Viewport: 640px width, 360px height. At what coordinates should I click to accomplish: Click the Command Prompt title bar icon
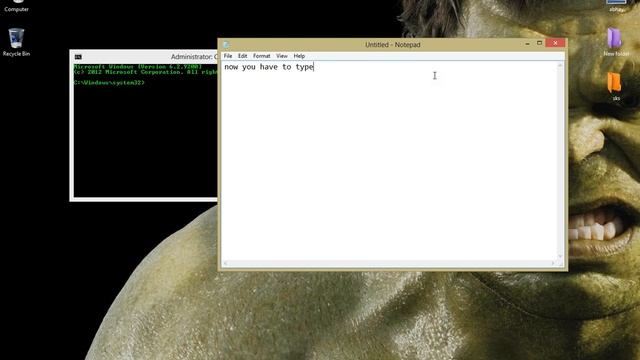78,57
